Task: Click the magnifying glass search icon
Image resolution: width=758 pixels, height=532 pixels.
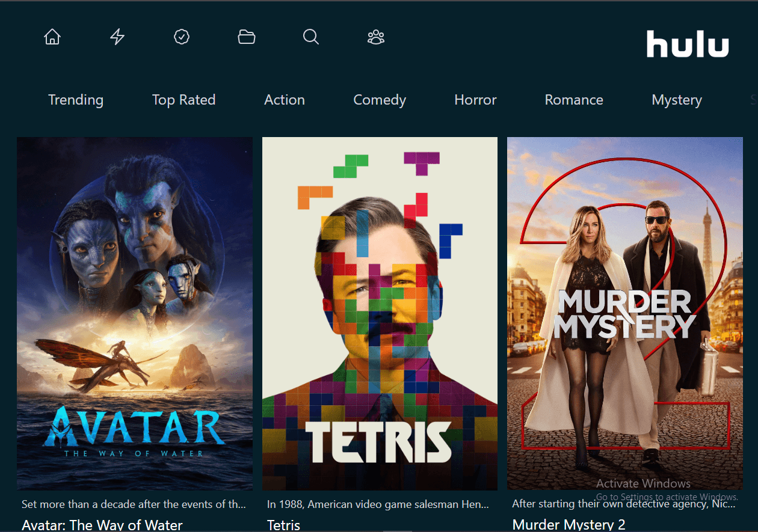Action: point(311,37)
